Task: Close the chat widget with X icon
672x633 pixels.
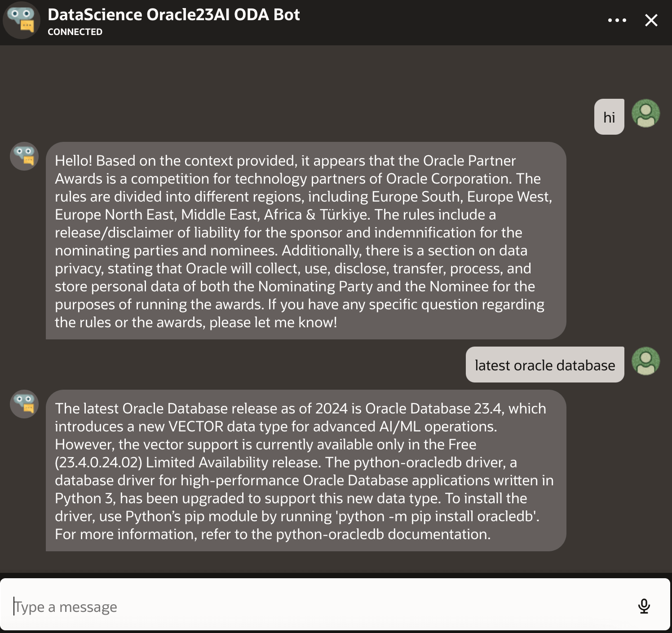Action: 651,20
